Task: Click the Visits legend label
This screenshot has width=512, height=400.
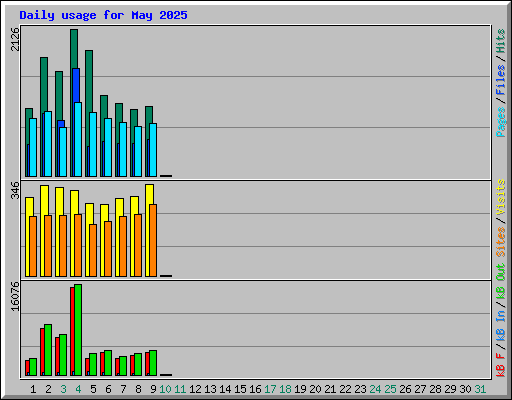Action: tap(500, 197)
